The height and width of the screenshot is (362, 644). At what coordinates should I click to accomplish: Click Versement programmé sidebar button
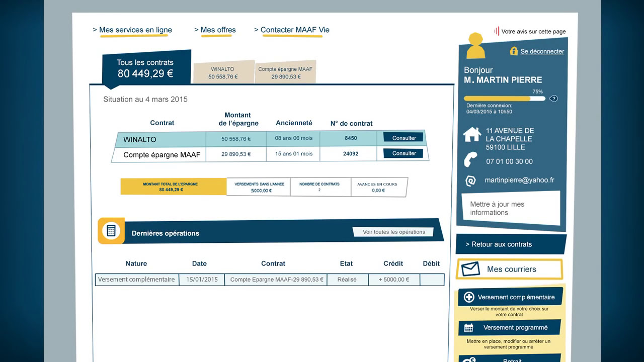[x=510, y=328]
